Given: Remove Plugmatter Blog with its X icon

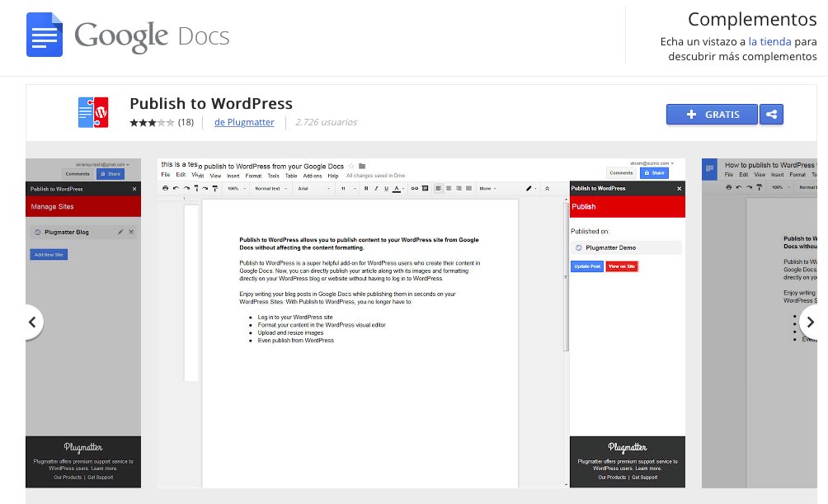Looking at the screenshot, I should pos(131,232).
